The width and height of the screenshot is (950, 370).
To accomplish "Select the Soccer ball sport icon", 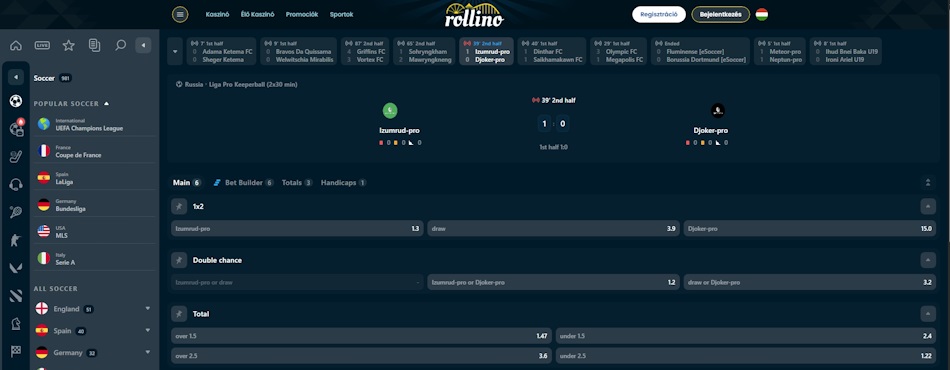I will pos(16,101).
